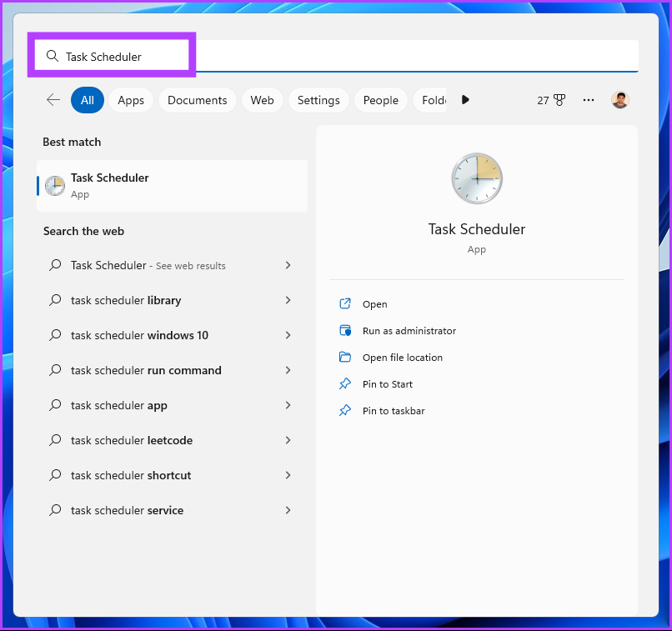Choose Run as administrator
672x631 pixels.
409,331
